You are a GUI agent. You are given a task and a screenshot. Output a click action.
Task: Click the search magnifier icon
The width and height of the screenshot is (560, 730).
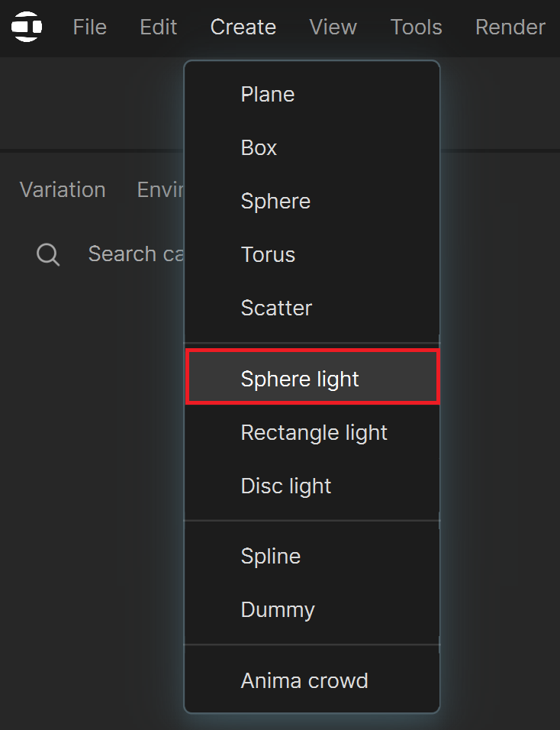pyautogui.click(x=48, y=255)
